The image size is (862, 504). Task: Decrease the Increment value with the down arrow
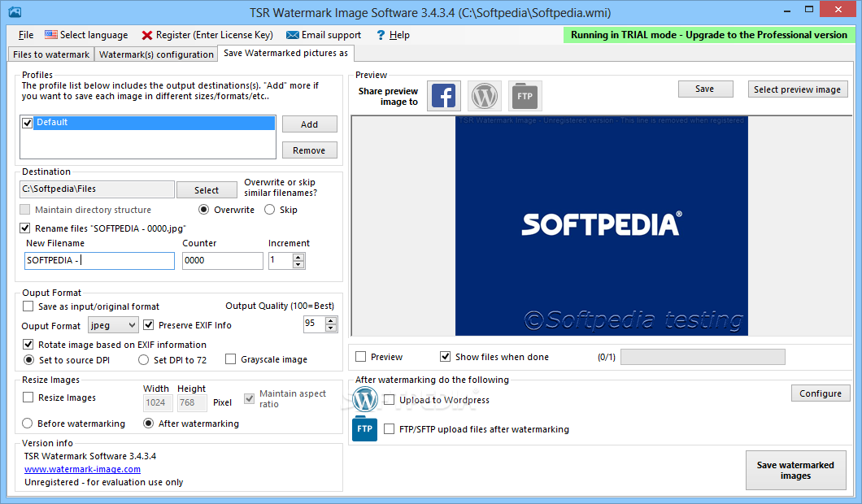(298, 264)
